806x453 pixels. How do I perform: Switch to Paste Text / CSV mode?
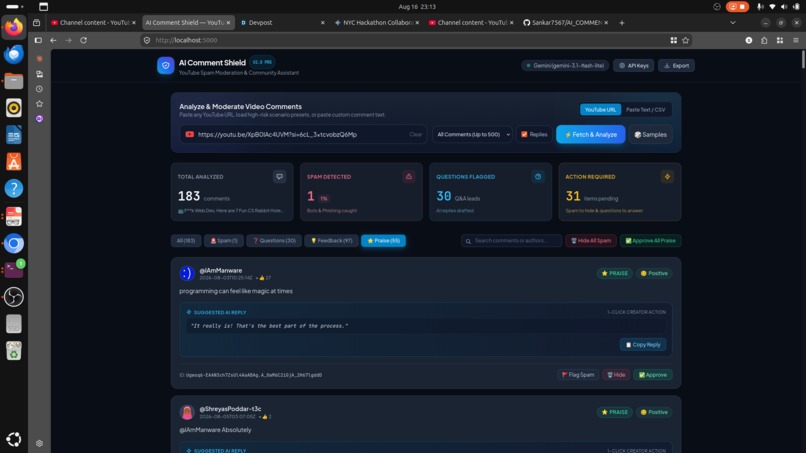645,110
